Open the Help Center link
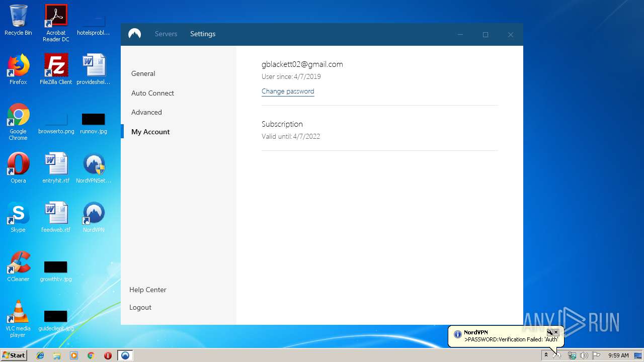 (148, 290)
